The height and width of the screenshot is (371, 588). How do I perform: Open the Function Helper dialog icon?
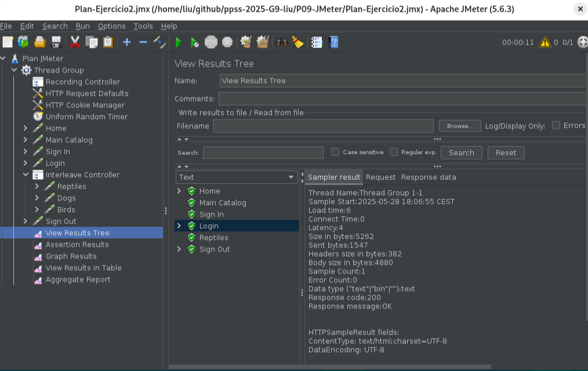[x=317, y=42]
